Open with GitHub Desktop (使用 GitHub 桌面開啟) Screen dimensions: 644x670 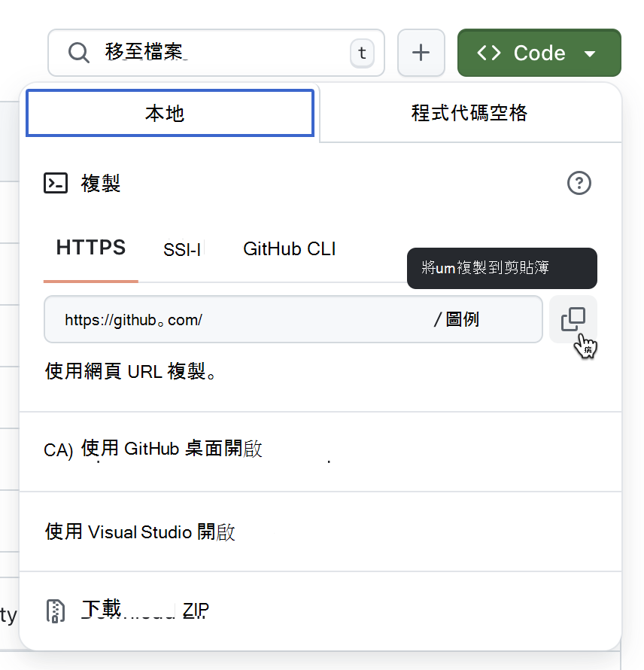click(320, 452)
